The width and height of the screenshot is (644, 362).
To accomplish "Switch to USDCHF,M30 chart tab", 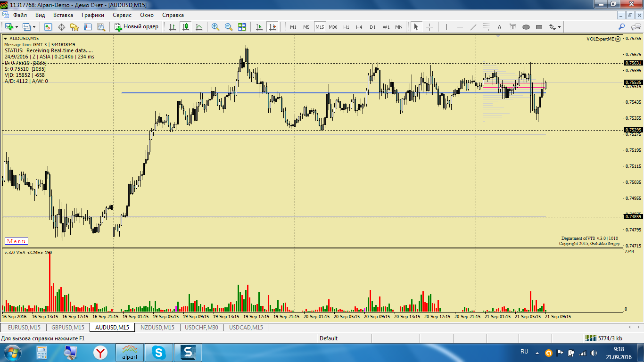I will (x=201, y=327).
